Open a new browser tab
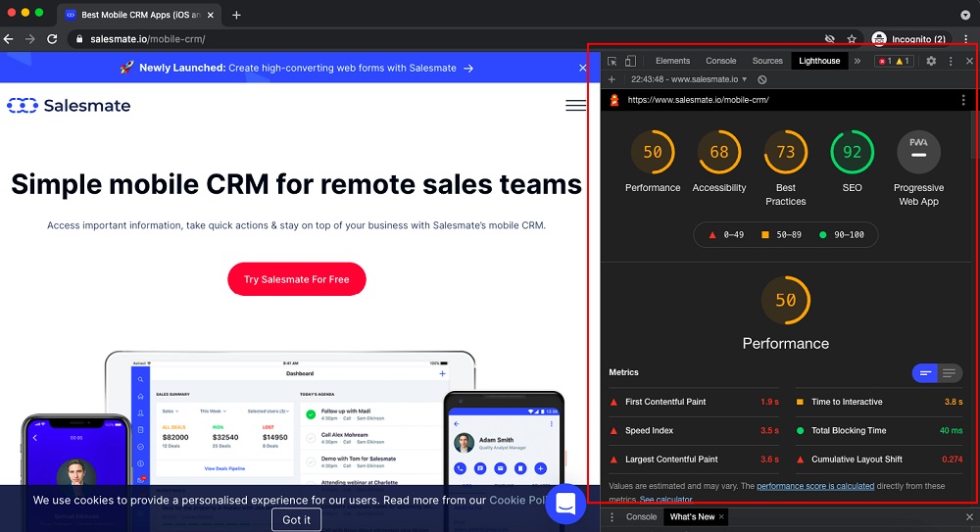 click(236, 15)
